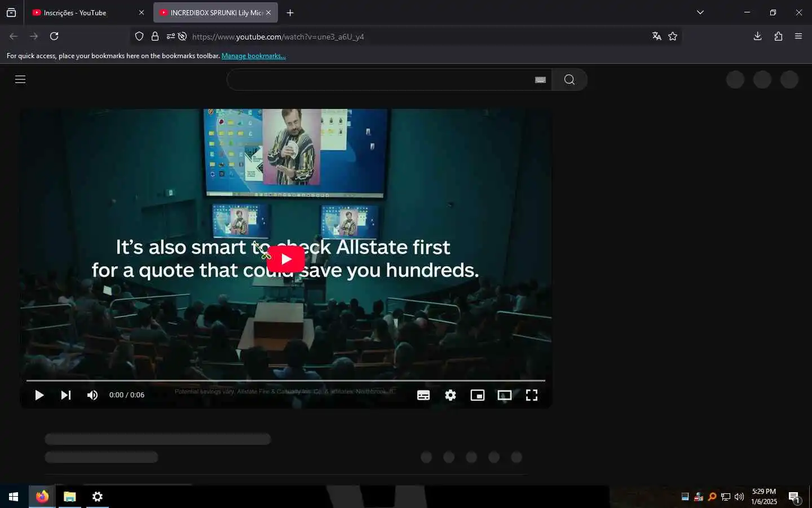Screen dimensions: 812x508
Task: Open Settings from the taskbar
Action: pos(98,497)
